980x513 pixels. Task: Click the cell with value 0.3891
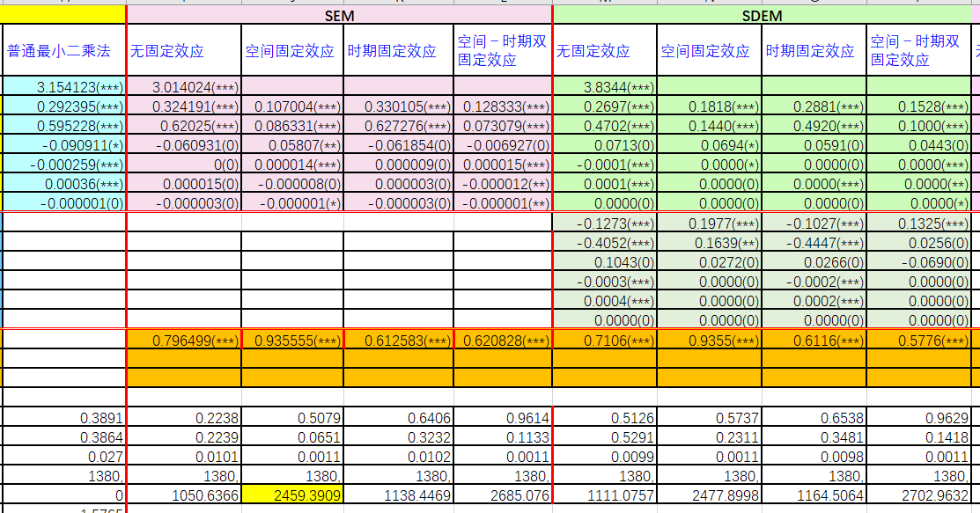click(x=63, y=417)
